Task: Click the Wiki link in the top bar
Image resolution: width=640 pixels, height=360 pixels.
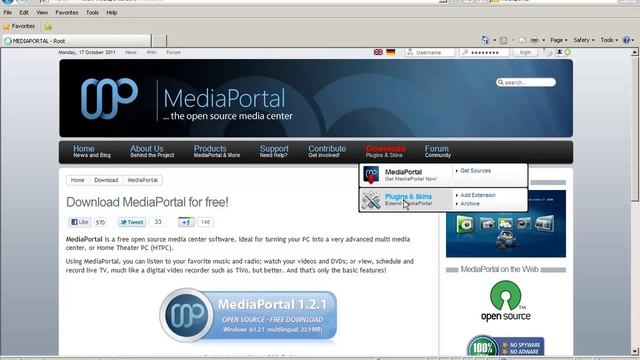Action: pos(151,52)
